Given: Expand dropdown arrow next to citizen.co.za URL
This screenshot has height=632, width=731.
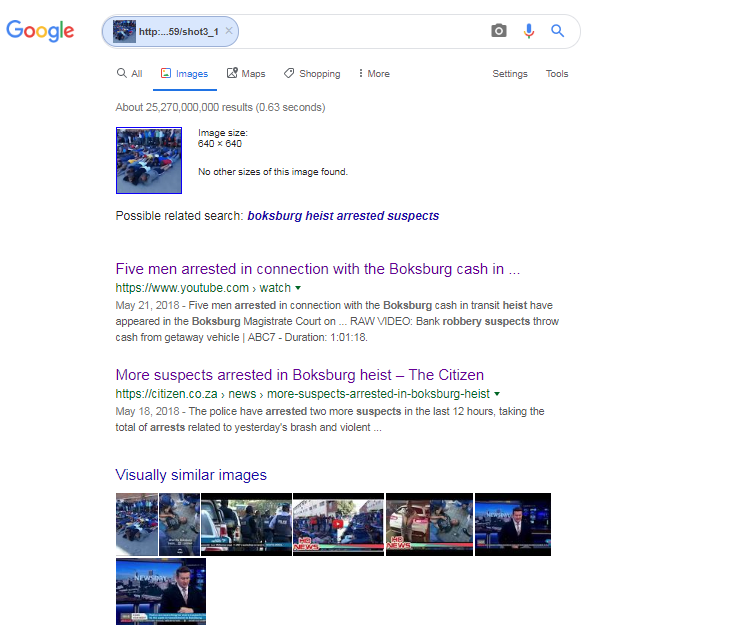Looking at the screenshot, I should [497, 394].
